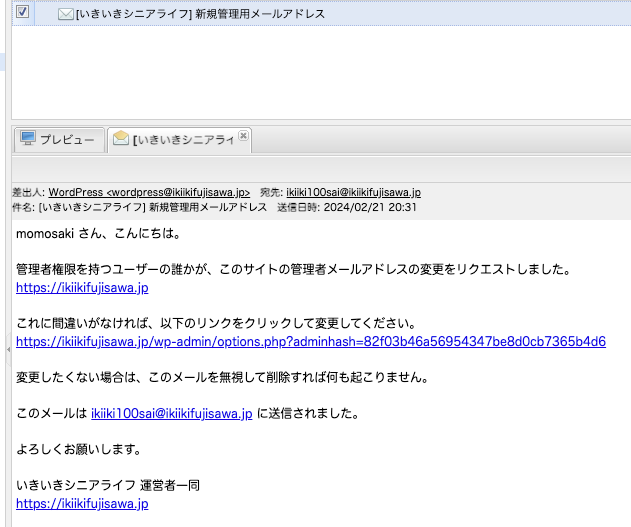Open the first https://ikiikifujisawa.jp link in body
The width and height of the screenshot is (631, 527).
coord(82,288)
